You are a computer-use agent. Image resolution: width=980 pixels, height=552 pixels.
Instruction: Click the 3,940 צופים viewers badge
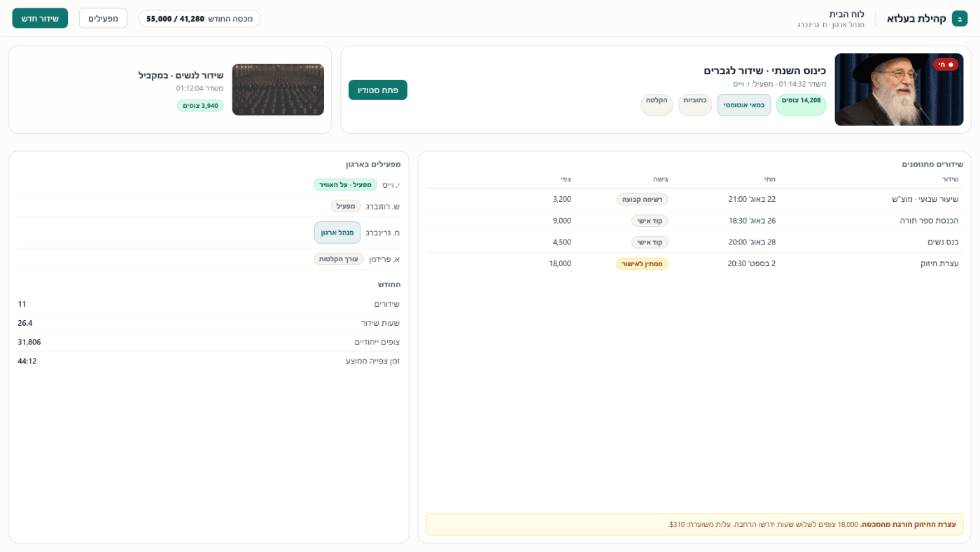tap(200, 106)
